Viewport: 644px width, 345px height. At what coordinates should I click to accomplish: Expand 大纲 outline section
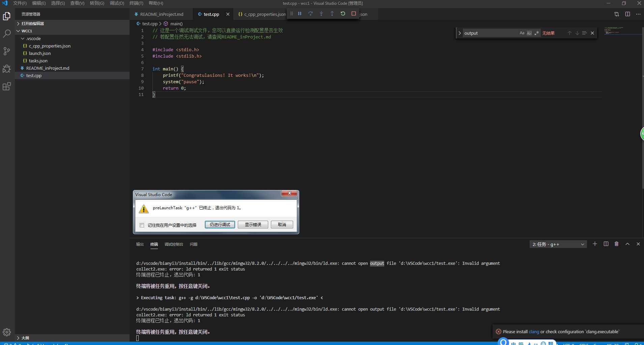coord(72,338)
